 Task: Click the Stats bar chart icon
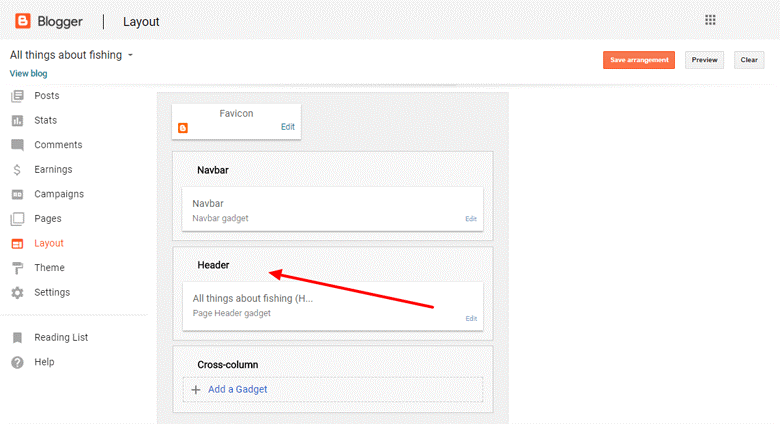click(x=17, y=120)
